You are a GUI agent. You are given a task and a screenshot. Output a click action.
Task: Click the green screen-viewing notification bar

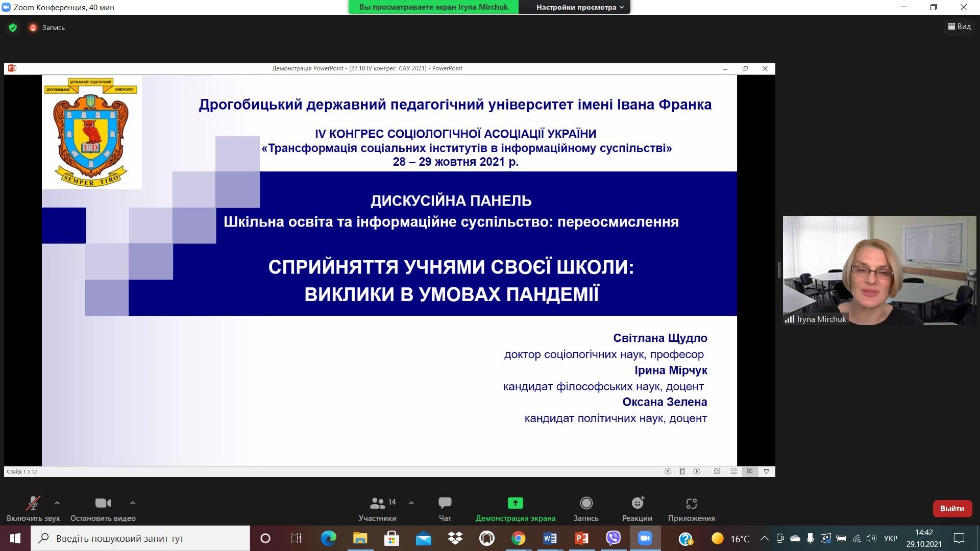pyautogui.click(x=433, y=7)
